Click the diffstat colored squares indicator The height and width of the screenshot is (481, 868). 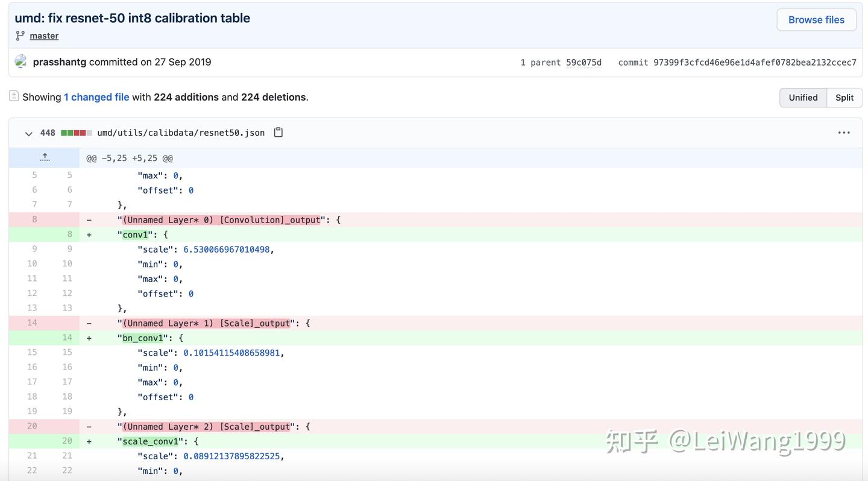(77, 133)
